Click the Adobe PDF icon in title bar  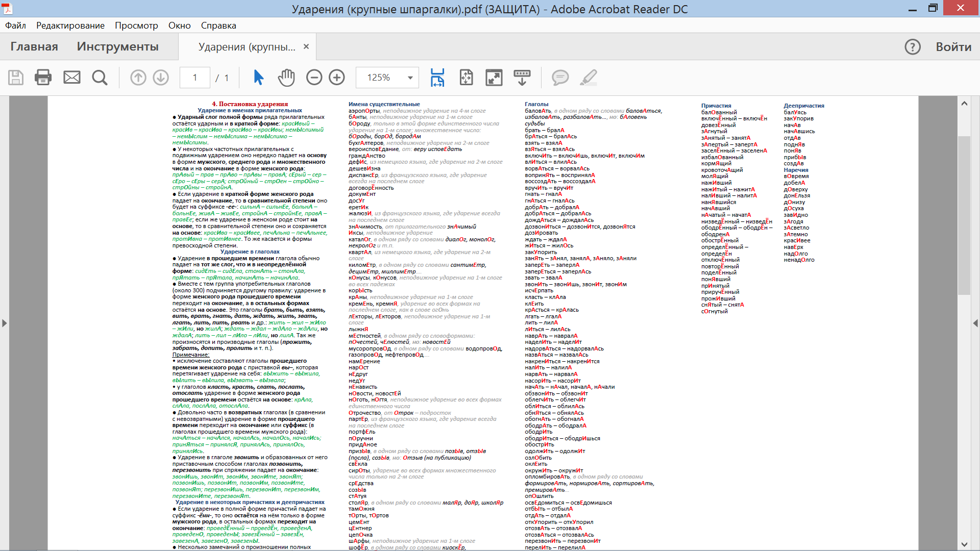(x=7, y=9)
